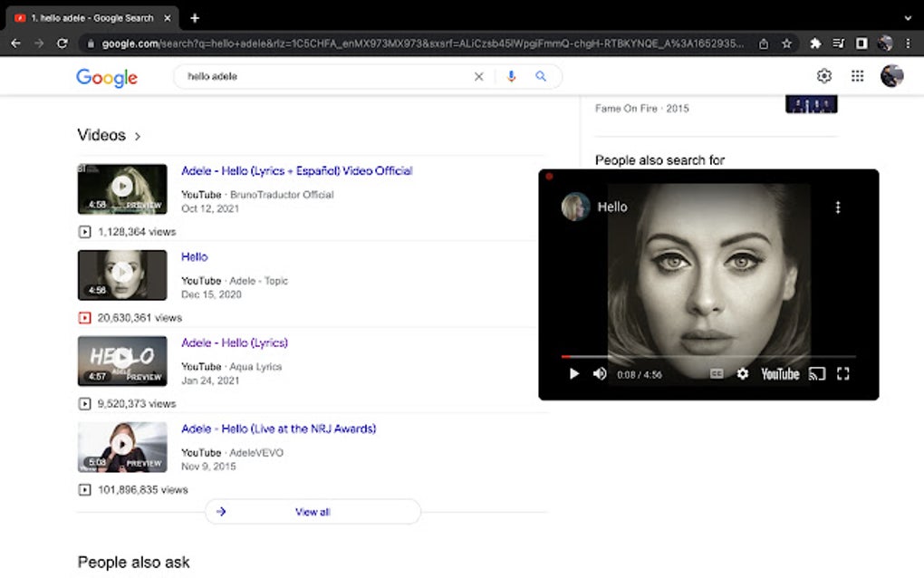The height and width of the screenshot is (578, 924).
Task: Bookmark this page with the star icon
Action: pyautogui.click(x=786, y=43)
